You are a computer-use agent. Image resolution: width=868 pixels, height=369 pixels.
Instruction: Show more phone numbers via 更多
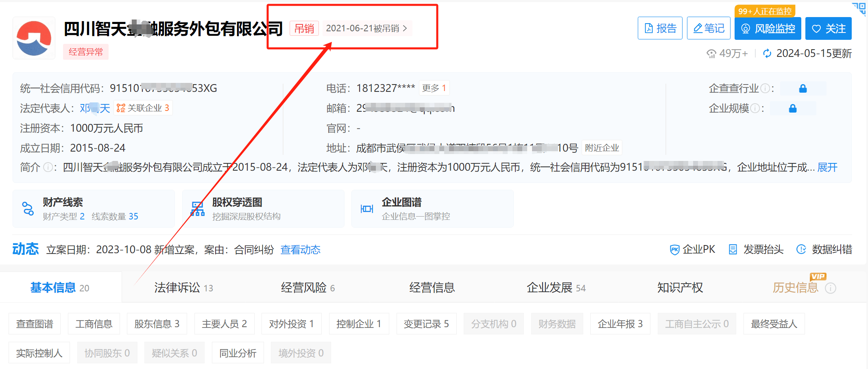click(x=434, y=88)
